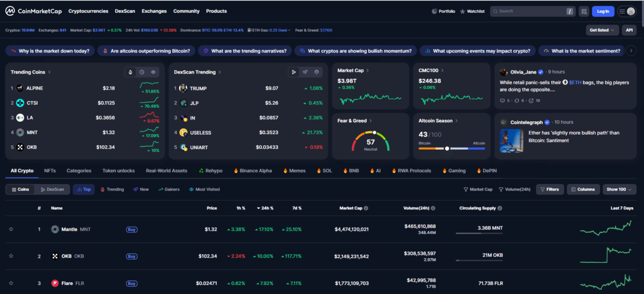Switch to the NFTs tab
The image size is (644, 294).
pos(50,171)
